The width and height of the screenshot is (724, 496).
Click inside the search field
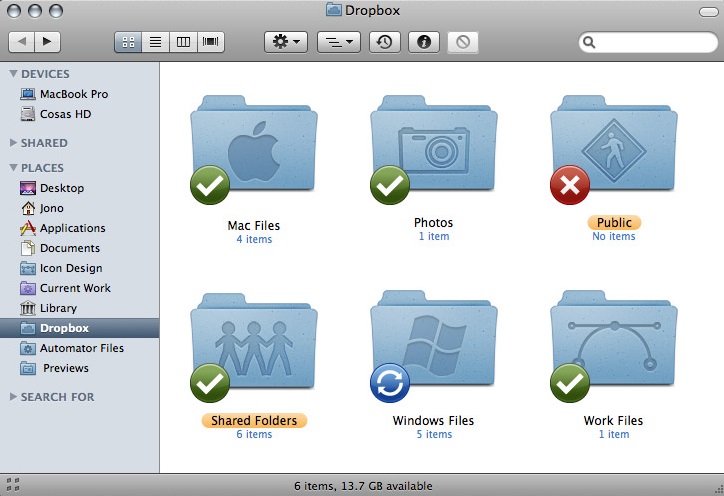[648, 42]
